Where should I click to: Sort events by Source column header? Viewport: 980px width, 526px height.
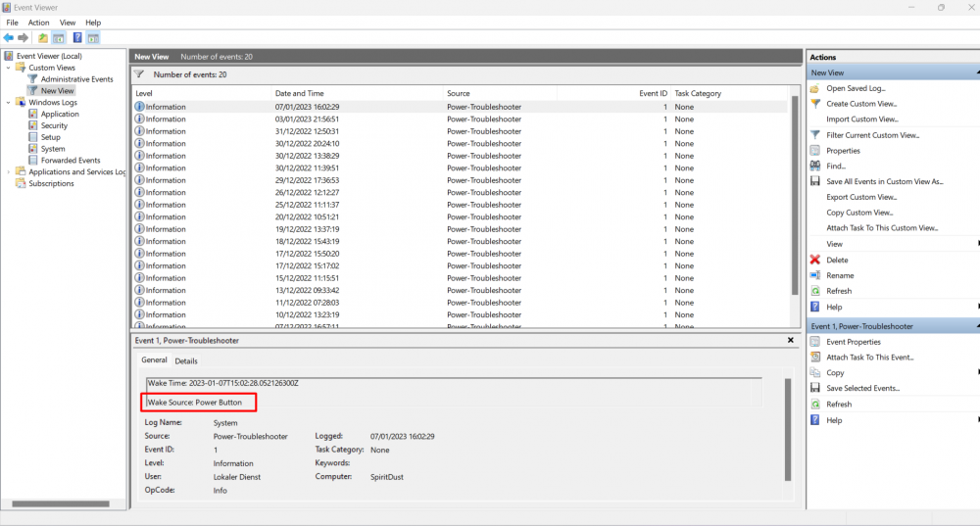click(x=500, y=93)
